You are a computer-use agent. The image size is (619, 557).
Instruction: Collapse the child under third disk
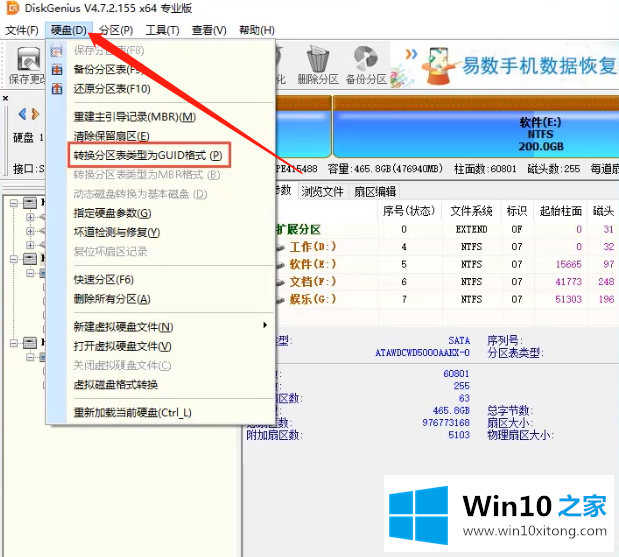[30, 357]
